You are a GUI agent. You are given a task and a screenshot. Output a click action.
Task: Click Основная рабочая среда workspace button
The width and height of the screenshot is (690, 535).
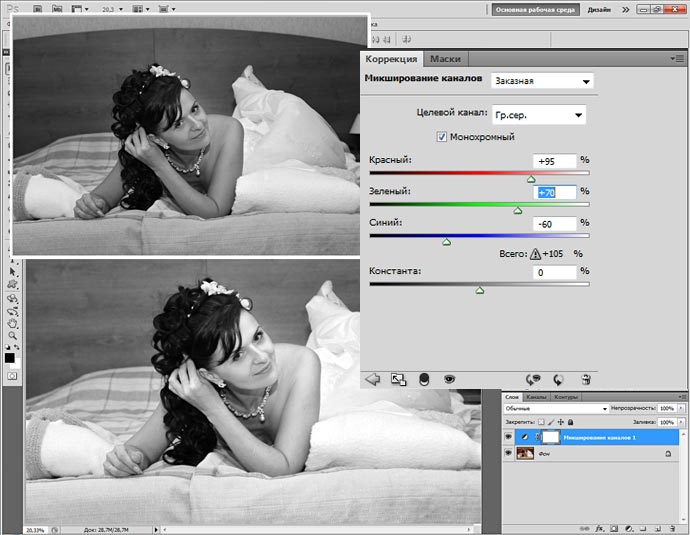(x=536, y=10)
